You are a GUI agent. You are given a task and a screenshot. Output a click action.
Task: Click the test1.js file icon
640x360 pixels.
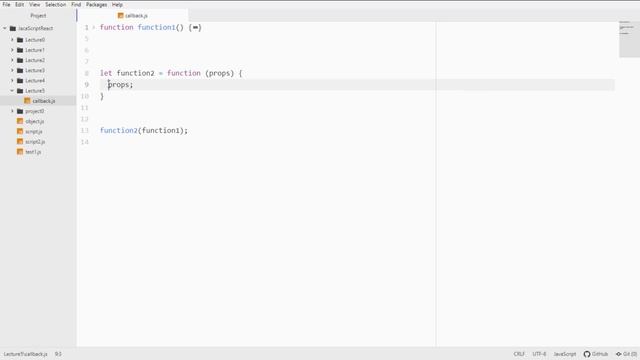20,152
